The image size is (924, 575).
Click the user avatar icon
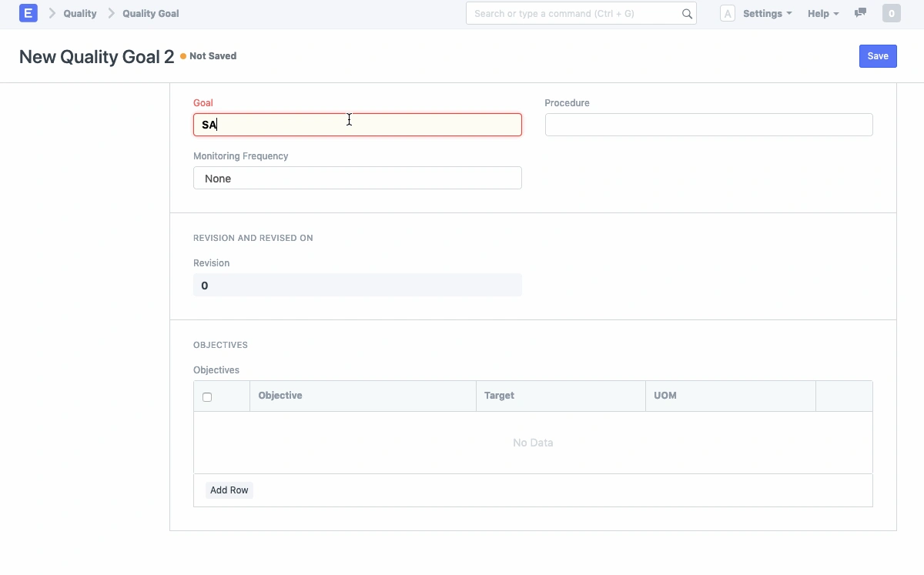click(727, 14)
